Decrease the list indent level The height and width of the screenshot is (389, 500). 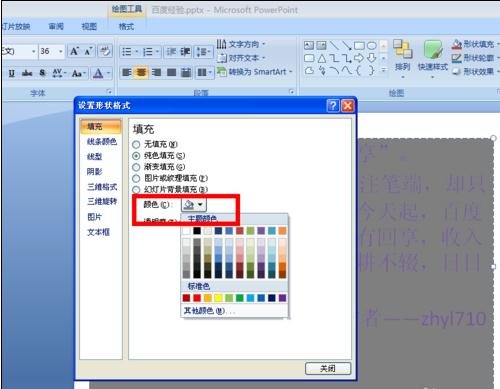click(x=171, y=52)
